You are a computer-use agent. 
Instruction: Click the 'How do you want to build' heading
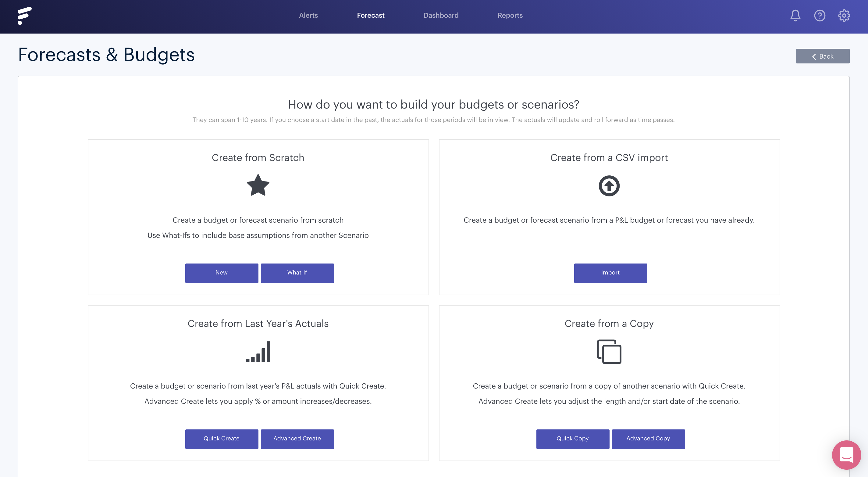coord(434,105)
